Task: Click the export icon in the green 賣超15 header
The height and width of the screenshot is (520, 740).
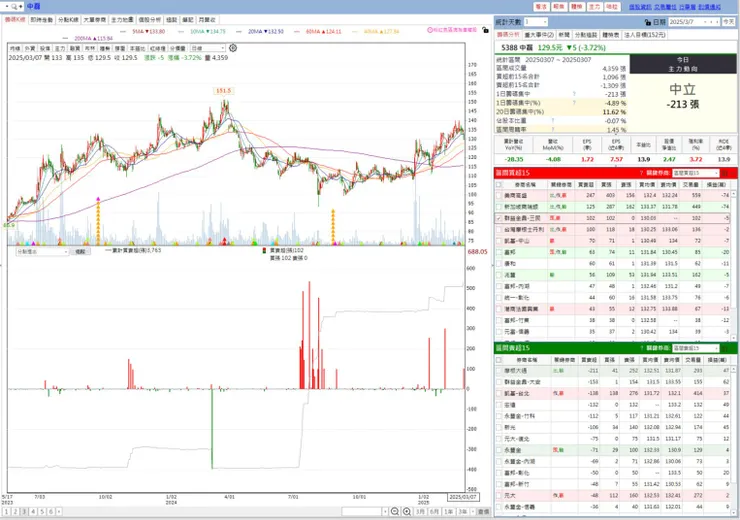Action: coord(726,348)
